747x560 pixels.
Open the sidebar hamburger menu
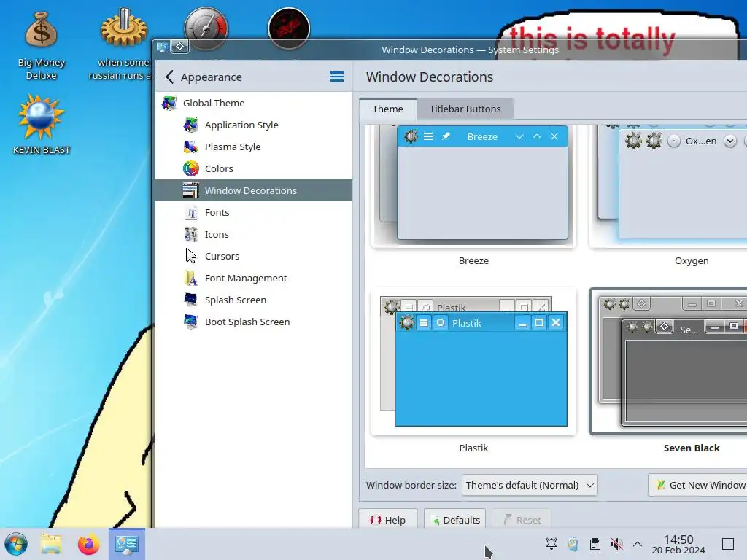tap(337, 77)
